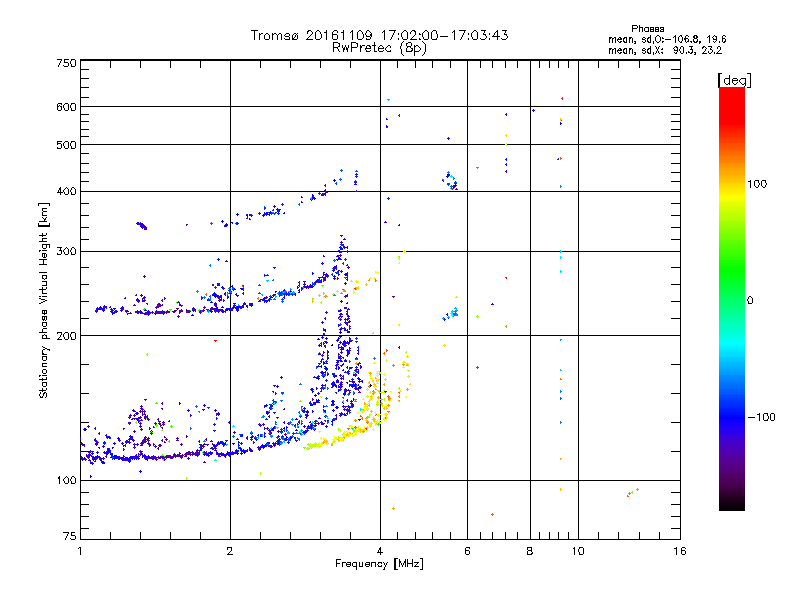Click the height axis tick label "600"
The image size is (800, 600).
pos(66,107)
